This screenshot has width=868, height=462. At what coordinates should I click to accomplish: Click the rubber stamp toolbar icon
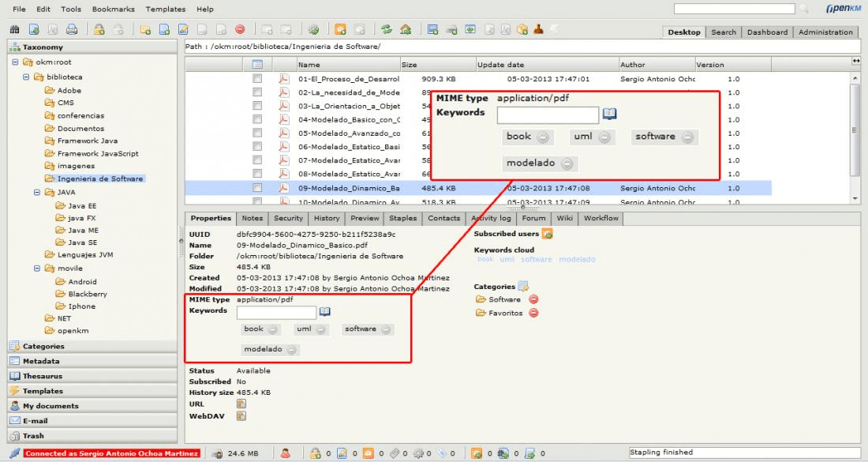point(538,29)
